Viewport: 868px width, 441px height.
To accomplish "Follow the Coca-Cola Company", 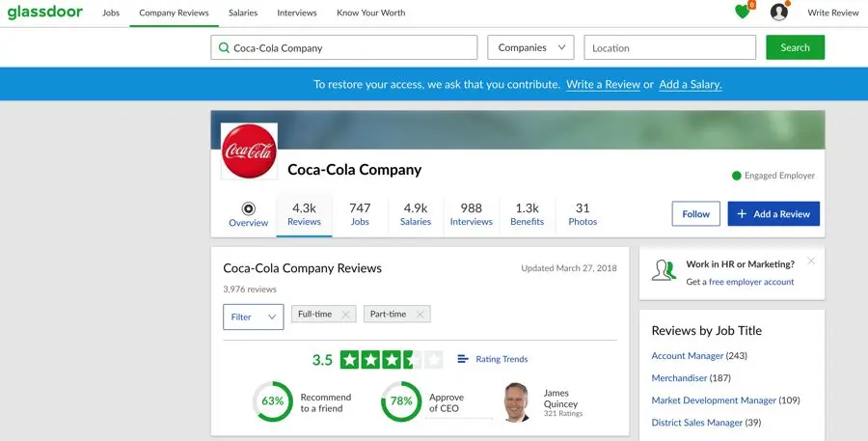I will tap(695, 214).
